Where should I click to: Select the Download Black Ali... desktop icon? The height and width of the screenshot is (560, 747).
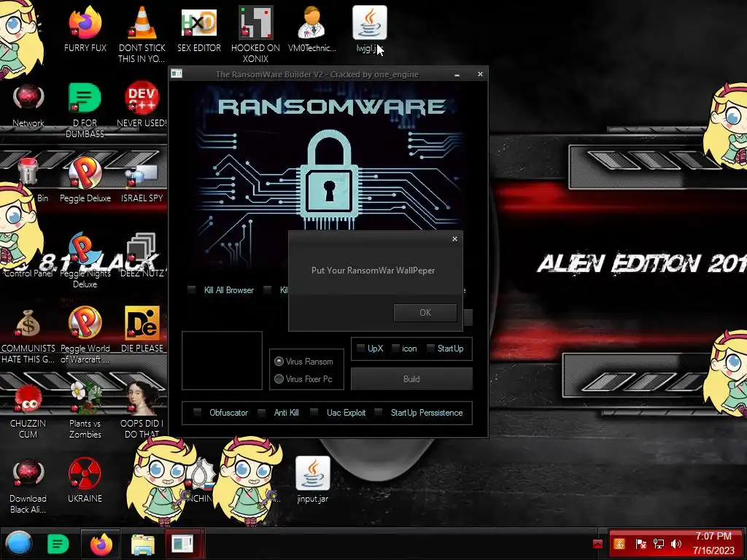coord(28,485)
